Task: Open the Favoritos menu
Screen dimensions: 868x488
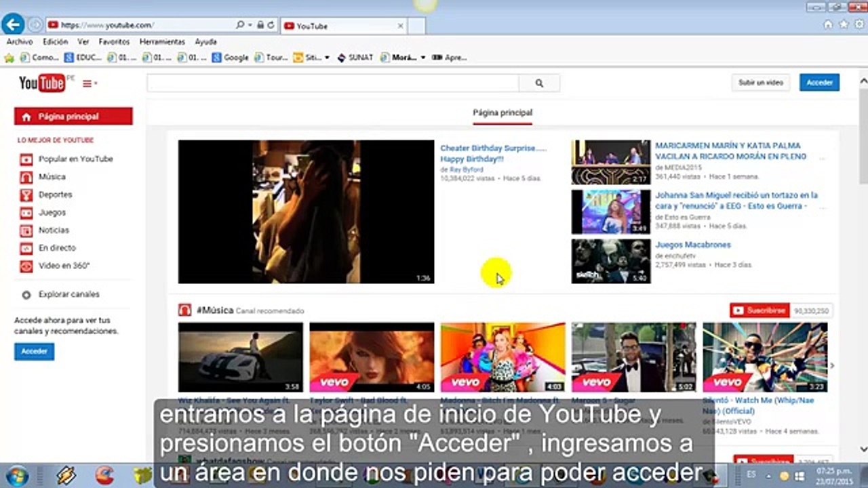Action: (x=114, y=41)
